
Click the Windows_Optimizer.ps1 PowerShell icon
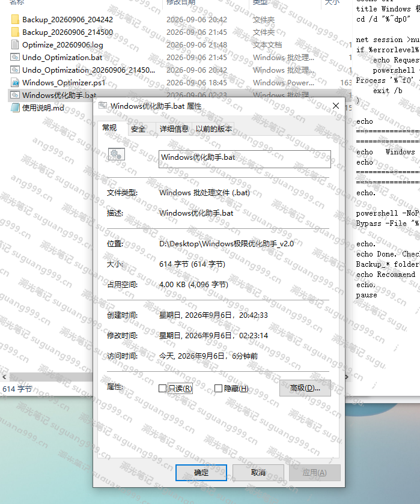pyautogui.click(x=15, y=83)
